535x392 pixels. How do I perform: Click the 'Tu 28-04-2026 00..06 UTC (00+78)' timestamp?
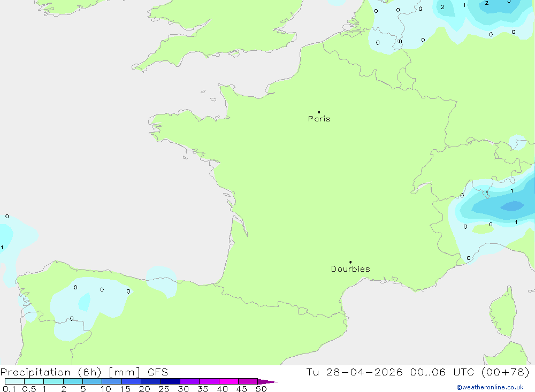point(418,372)
